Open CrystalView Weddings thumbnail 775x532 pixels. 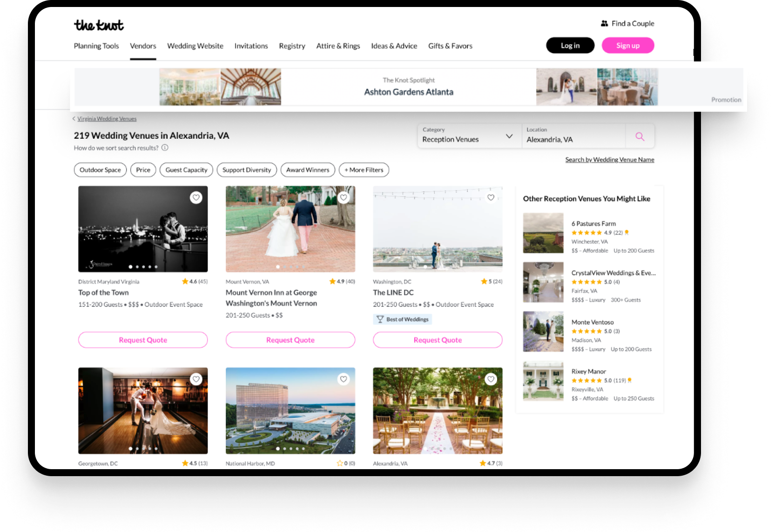(543, 283)
